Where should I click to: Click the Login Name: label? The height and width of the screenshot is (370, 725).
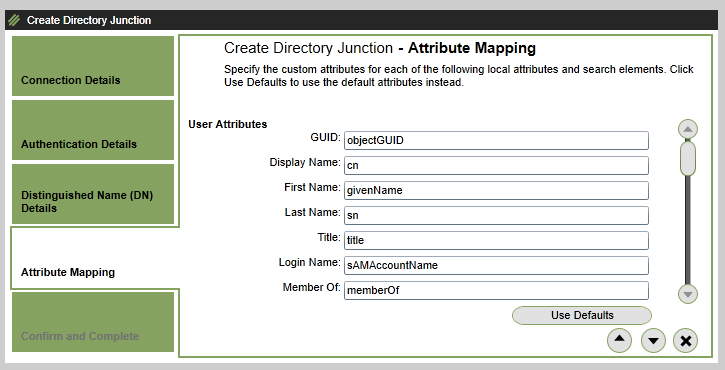(310, 262)
